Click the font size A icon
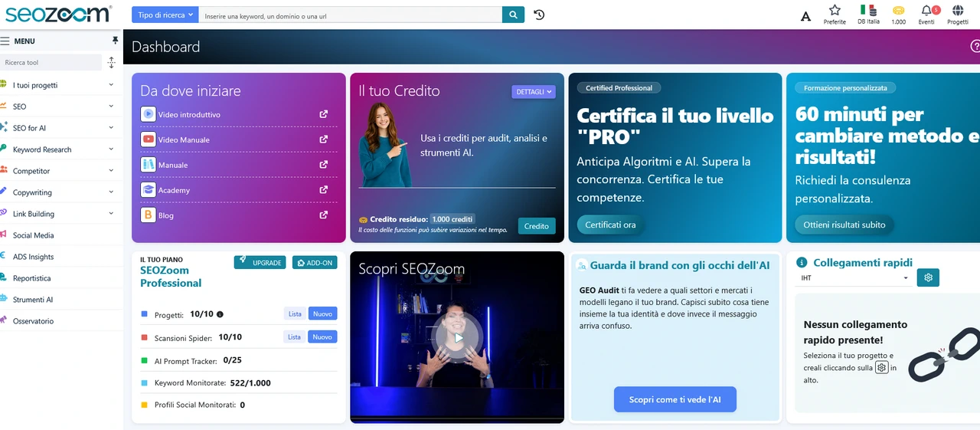Viewport: 980px width, 430px height. (x=805, y=16)
